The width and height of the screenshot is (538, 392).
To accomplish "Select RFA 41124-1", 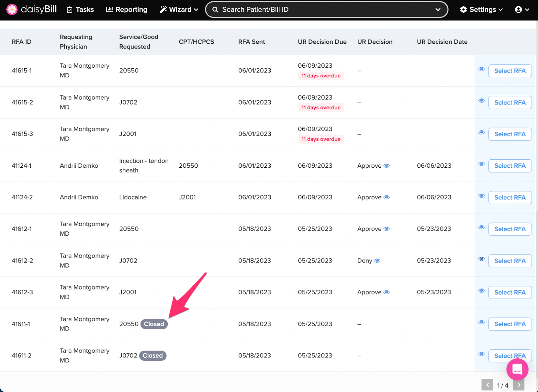I will 510,166.
